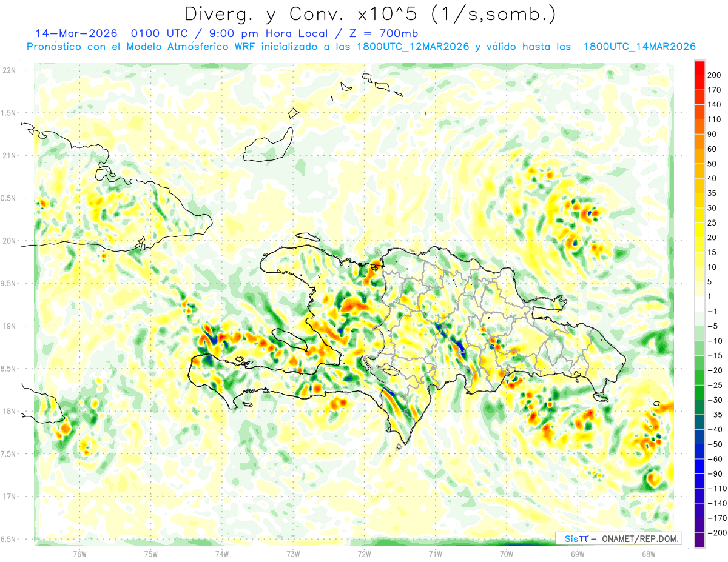Click the "-200" value on the color scale
Viewport: 728px width, 562px height.
click(x=716, y=533)
